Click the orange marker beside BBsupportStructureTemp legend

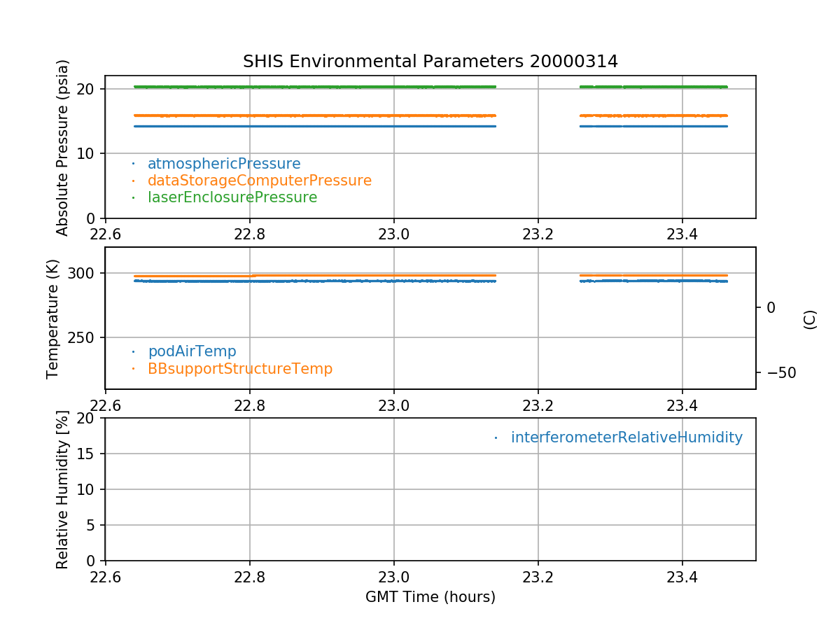coord(133,368)
